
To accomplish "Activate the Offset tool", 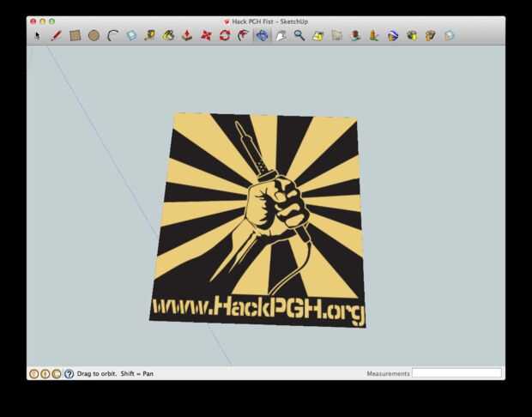I will tap(244, 35).
